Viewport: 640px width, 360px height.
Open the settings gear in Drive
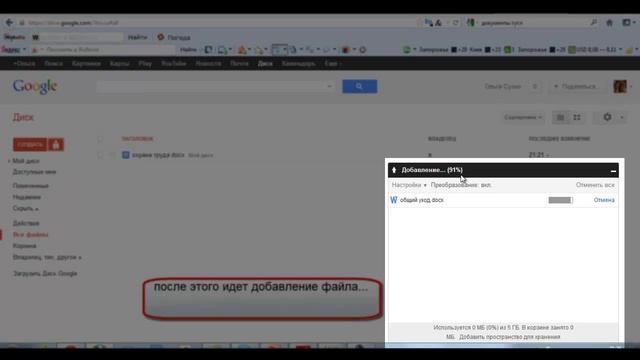pyautogui.click(x=607, y=117)
